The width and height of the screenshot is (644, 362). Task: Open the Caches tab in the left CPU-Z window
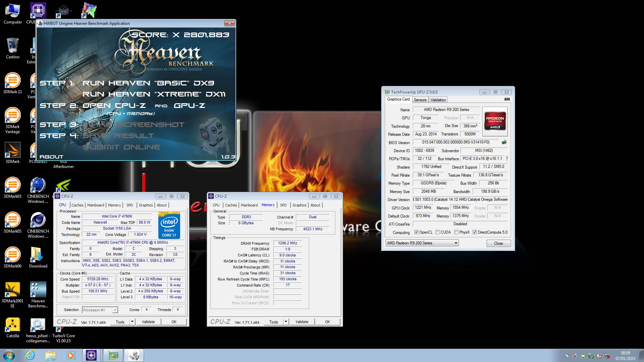pos(77,205)
